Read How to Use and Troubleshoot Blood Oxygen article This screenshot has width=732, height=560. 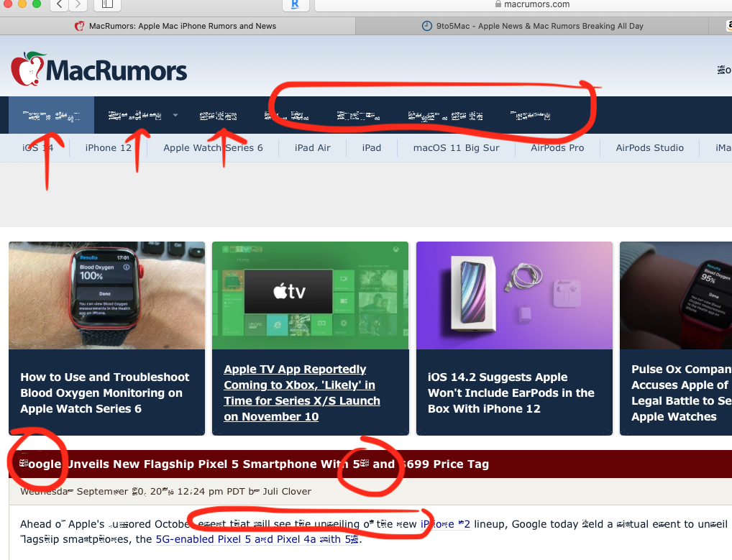click(x=104, y=393)
